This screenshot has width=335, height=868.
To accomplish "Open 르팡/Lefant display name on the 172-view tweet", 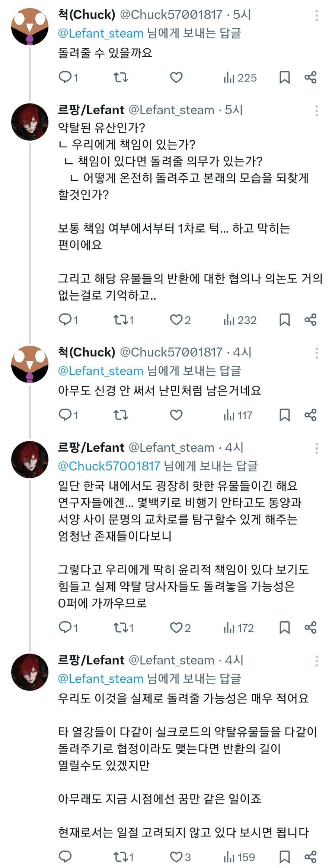I will click(x=91, y=447).
